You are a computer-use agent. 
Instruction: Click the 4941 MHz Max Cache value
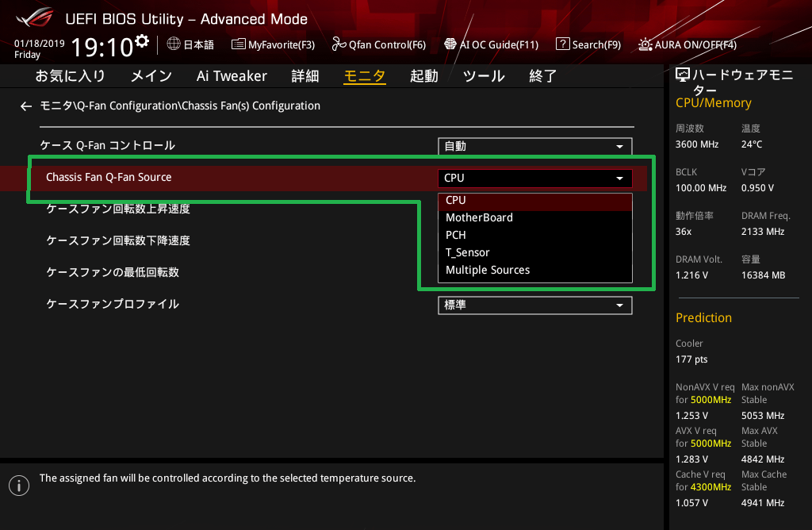[x=763, y=502]
